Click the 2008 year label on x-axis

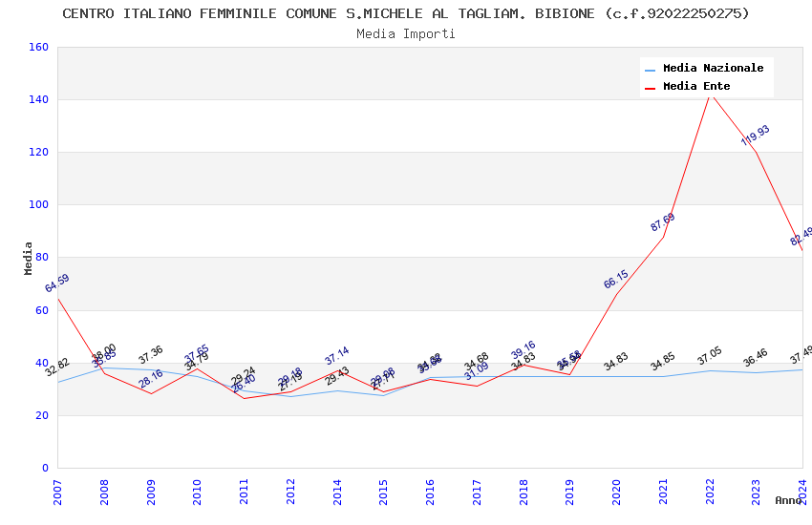(x=104, y=492)
